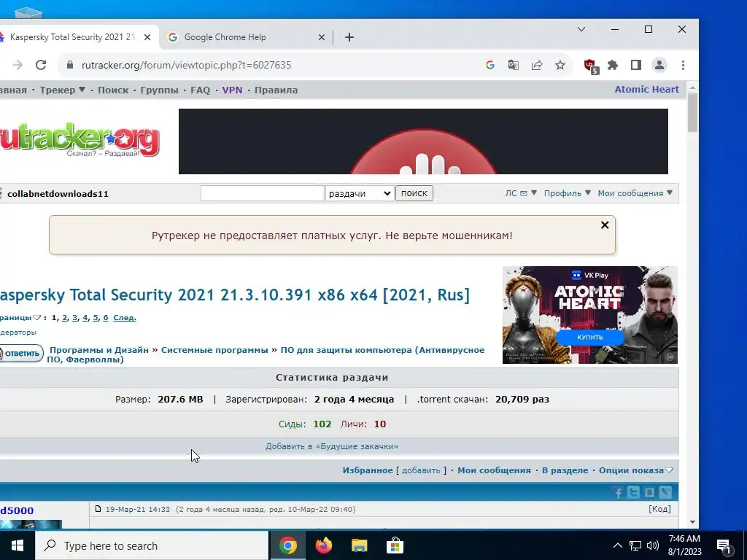Open a new tab with plus button
Screen dimensions: 747x560
(x=349, y=37)
